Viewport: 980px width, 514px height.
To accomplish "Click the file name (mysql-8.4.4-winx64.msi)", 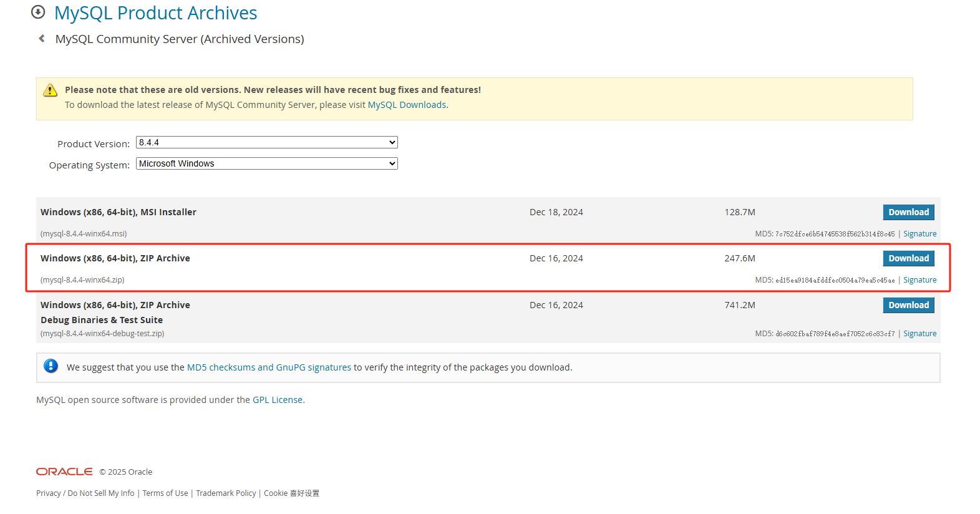I will pyautogui.click(x=84, y=234).
